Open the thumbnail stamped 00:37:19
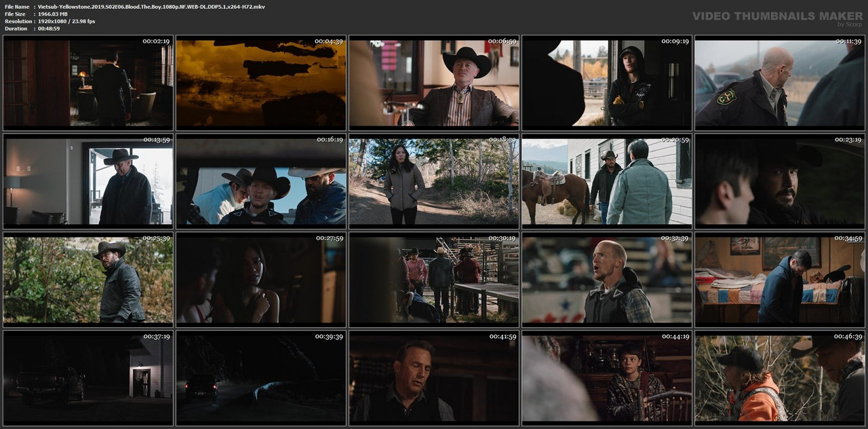Screen dimensions: 868x429 (88, 378)
